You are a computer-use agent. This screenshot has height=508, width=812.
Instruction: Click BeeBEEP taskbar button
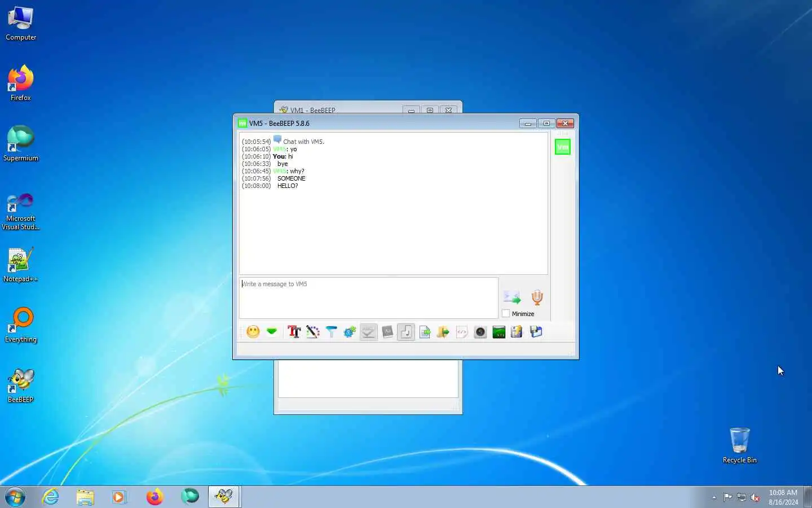(224, 497)
